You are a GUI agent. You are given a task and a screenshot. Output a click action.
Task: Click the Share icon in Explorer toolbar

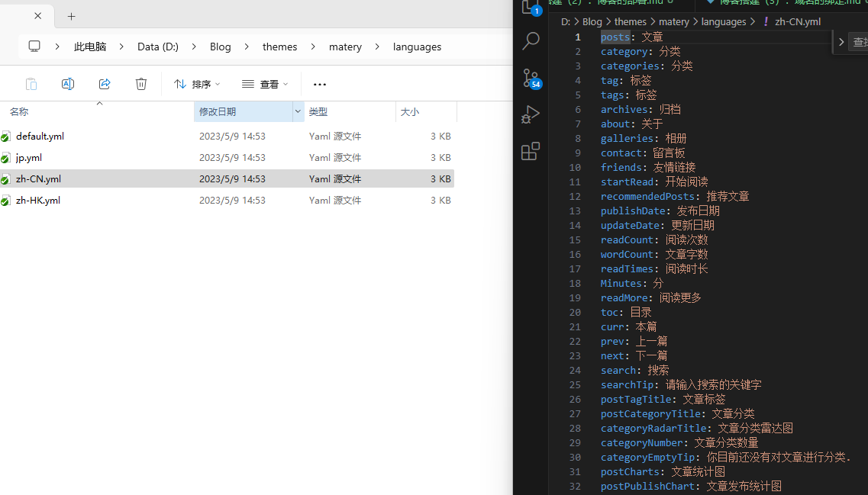[105, 84]
